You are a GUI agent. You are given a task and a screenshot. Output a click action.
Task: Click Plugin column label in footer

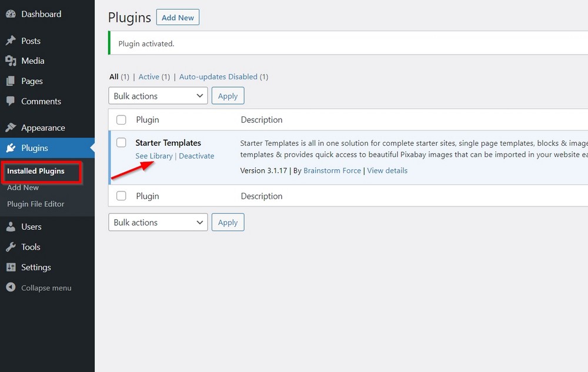tap(148, 196)
